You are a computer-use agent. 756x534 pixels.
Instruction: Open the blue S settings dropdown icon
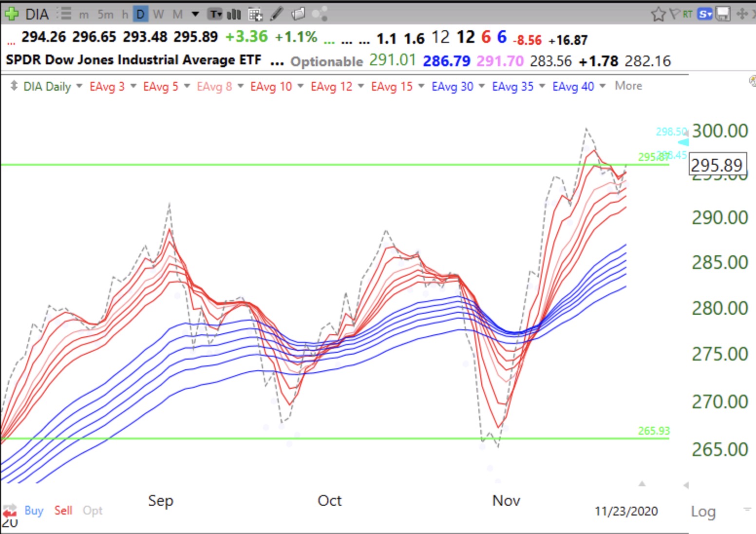point(704,14)
